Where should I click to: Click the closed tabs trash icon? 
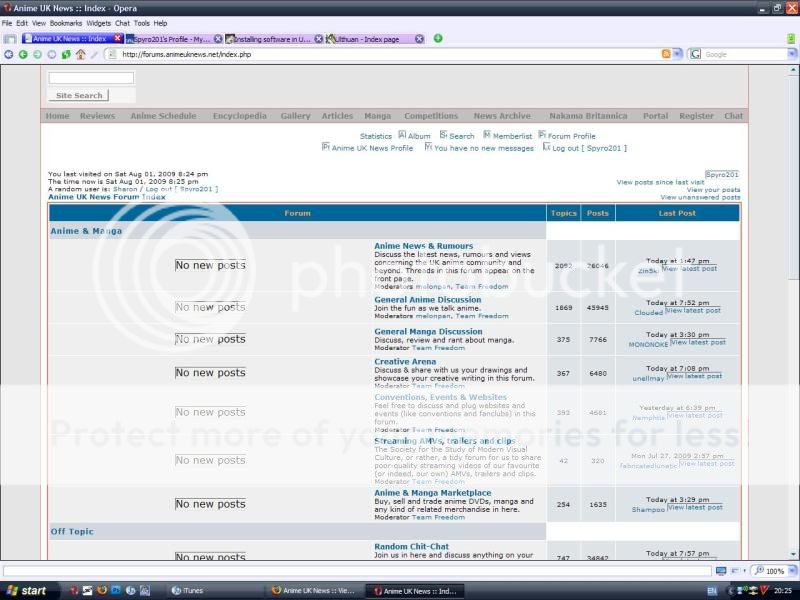click(790, 39)
